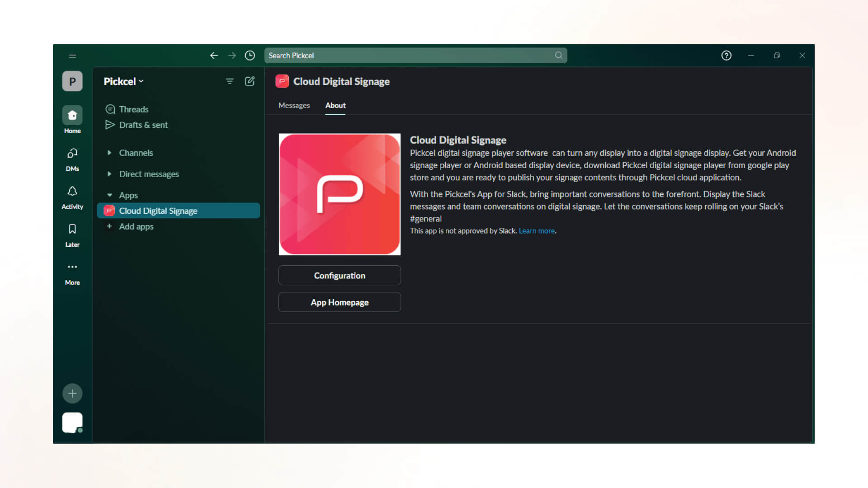Expand the Channels section
Image resolution: width=868 pixels, height=488 pixels.
click(x=109, y=153)
